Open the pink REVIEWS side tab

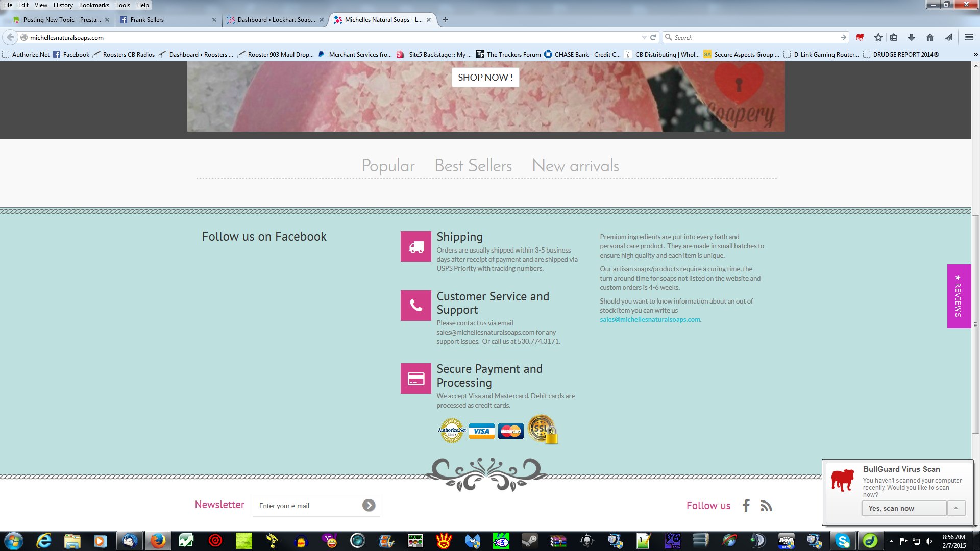coord(959,296)
